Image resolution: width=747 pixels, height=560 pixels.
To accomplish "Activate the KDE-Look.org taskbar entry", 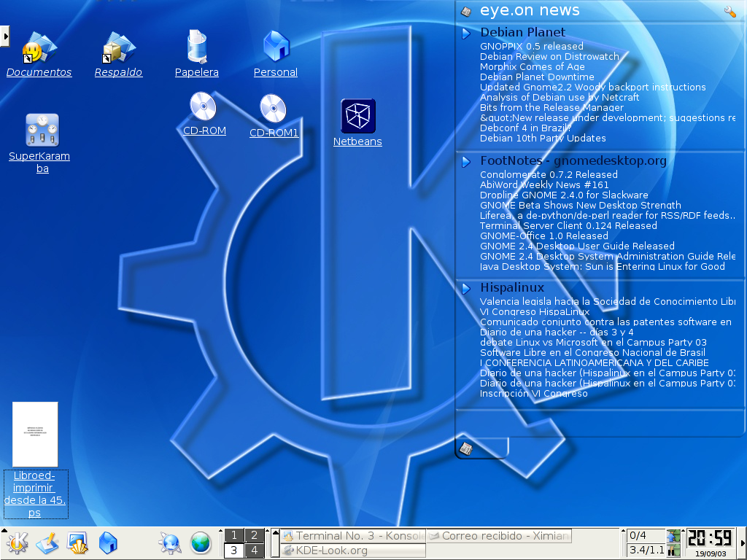I will pos(353,551).
